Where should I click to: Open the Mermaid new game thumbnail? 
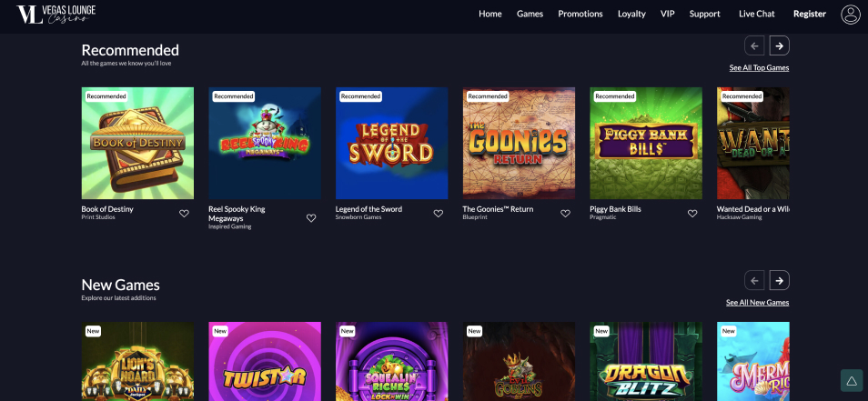[x=752, y=361]
